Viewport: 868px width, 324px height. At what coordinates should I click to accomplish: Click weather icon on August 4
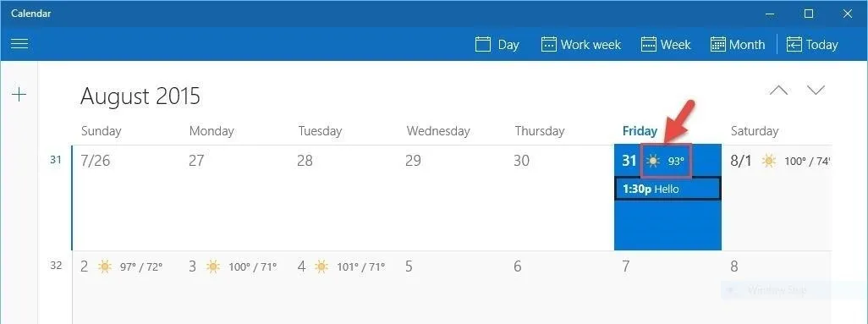point(321,267)
